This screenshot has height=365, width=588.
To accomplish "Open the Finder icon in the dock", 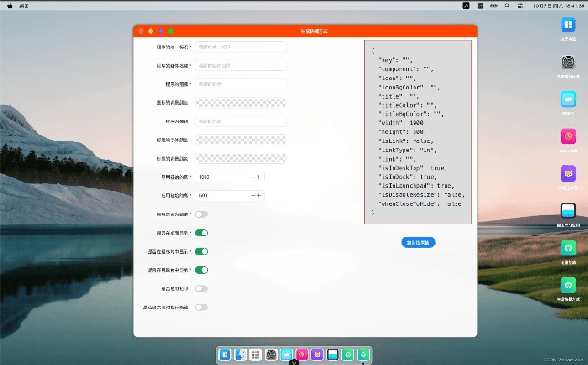I will coord(240,354).
